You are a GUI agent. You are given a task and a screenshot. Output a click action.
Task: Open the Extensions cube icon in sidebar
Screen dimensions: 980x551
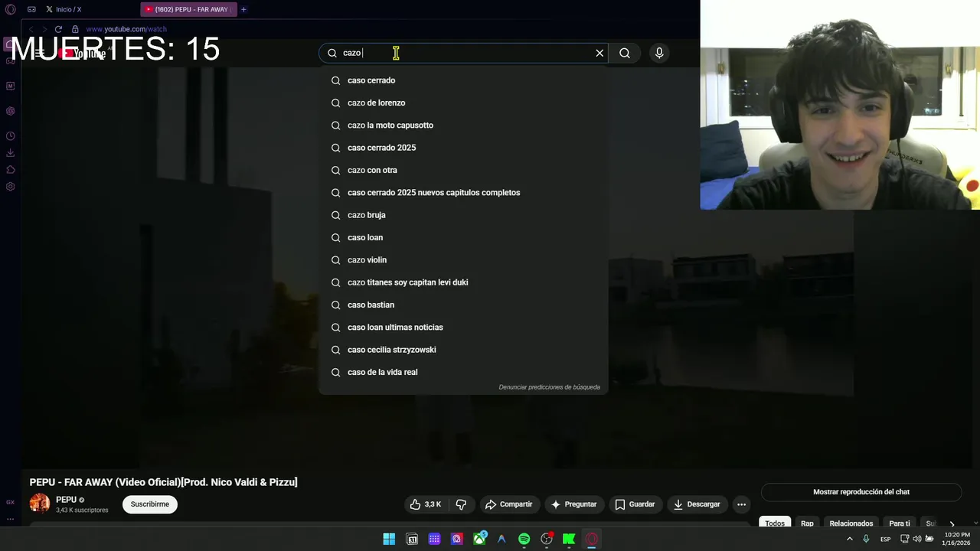coord(10,170)
